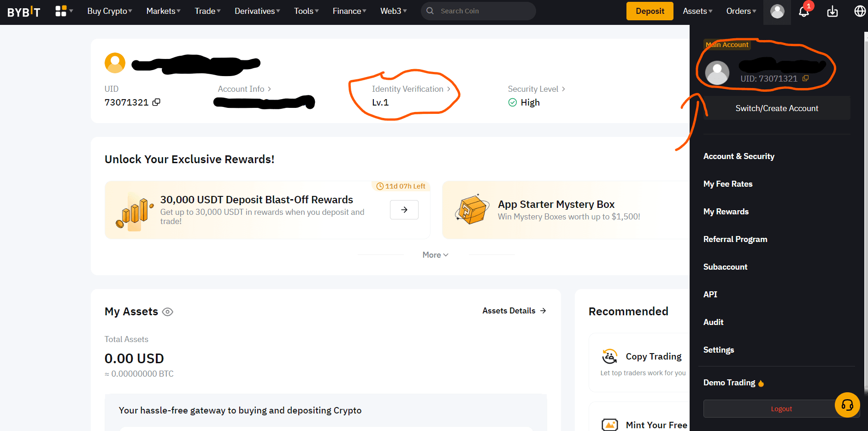Click the orange profile avatar on card
Viewport: 868px width, 431px height.
point(115,63)
